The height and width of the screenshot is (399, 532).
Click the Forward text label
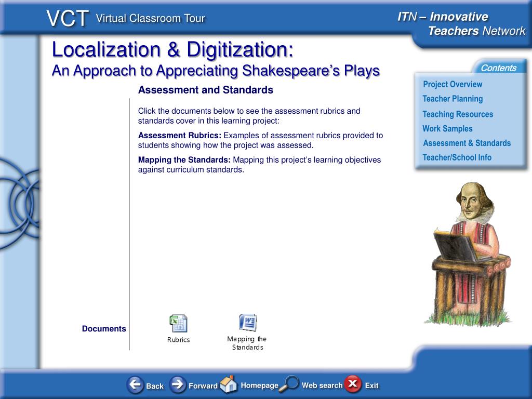click(x=203, y=386)
